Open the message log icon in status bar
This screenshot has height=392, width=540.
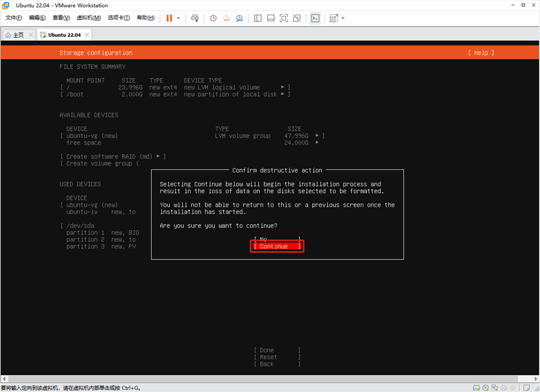coord(527,388)
